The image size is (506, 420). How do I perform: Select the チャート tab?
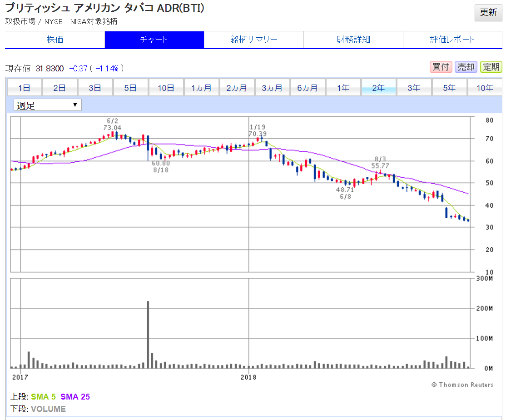154,40
